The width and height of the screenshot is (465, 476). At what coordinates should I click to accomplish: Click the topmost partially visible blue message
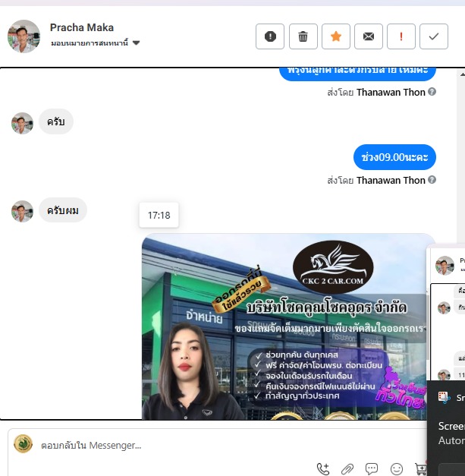(357, 74)
